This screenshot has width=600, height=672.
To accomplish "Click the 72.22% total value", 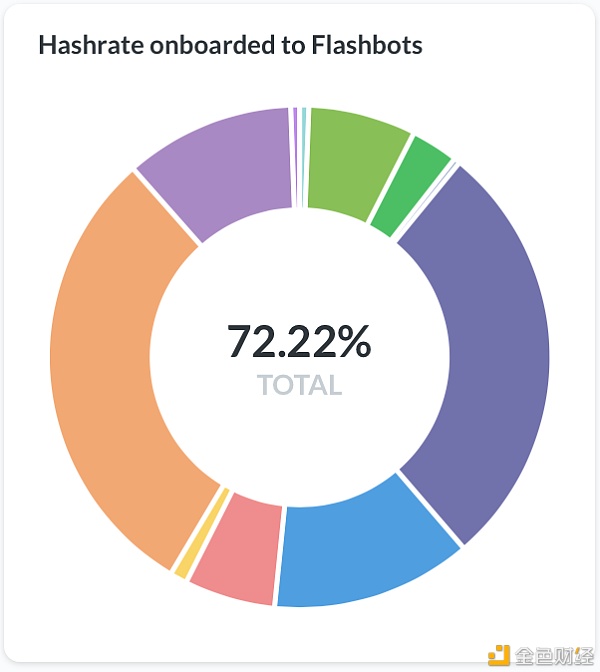I will [x=299, y=342].
